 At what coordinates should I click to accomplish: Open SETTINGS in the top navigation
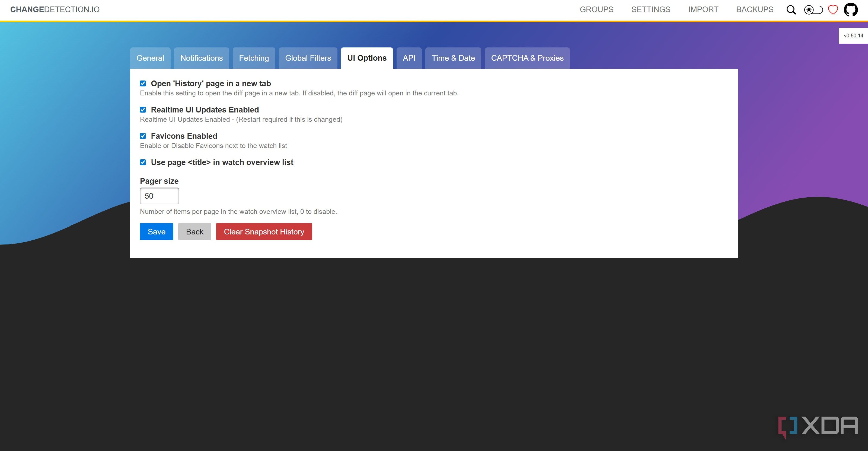pyautogui.click(x=651, y=9)
